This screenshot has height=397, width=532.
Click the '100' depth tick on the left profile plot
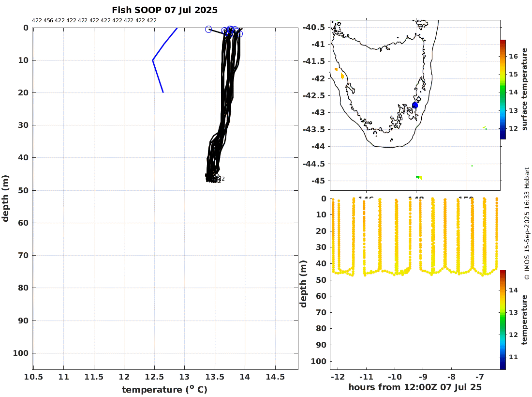click(21, 353)
